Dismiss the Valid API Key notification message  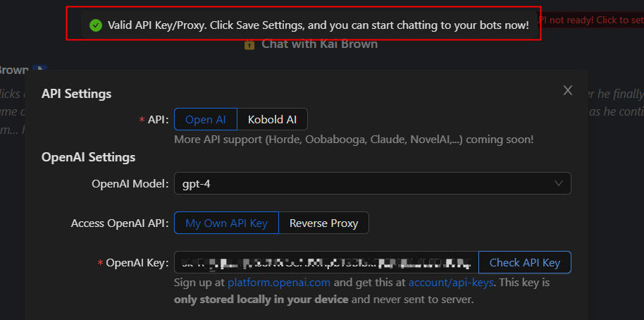pyautogui.click(x=318, y=25)
